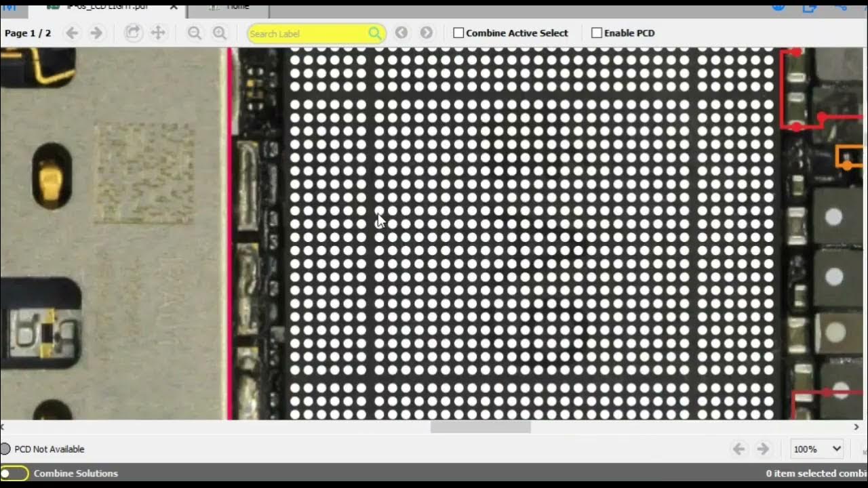This screenshot has height=488, width=868.
Task: Select the pan move tool
Action: tap(158, 33)
